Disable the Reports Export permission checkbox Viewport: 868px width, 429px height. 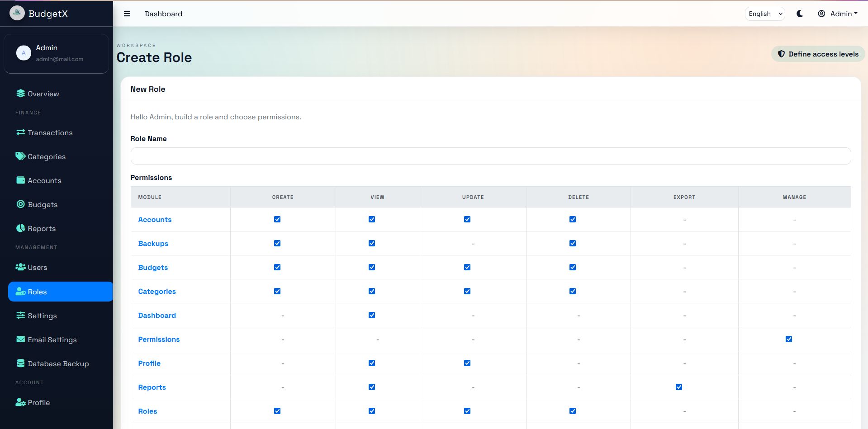pyautogui.click(x=679, y=387)
